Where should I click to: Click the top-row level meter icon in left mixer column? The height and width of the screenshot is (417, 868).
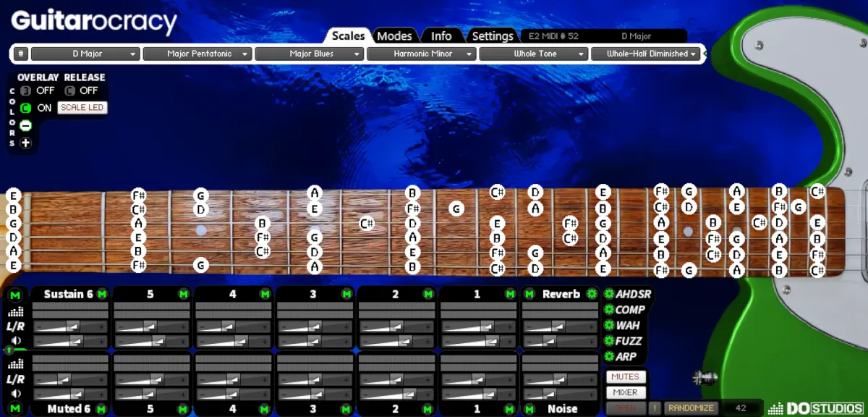tap(15, 311)
